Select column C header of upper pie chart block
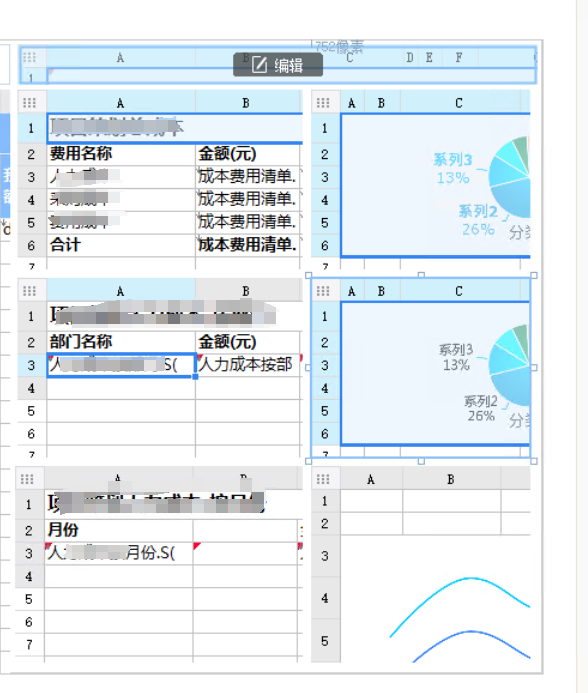The image size is (588, 693). click(459, 103)
